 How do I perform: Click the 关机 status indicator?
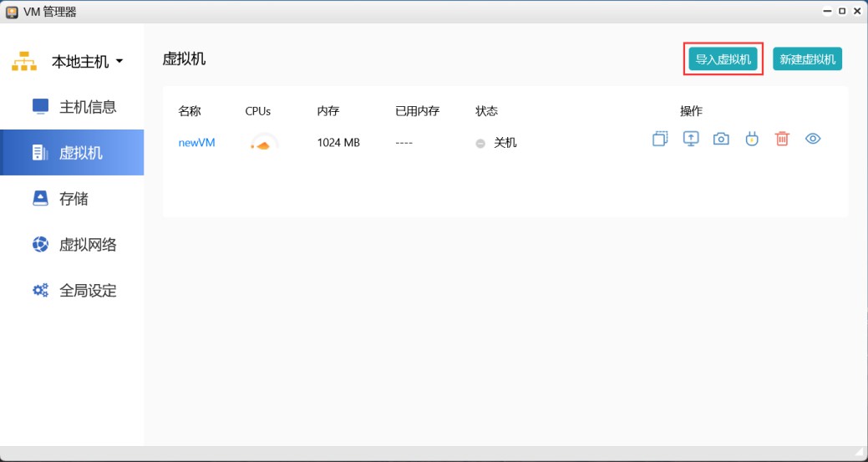tap(497, 143)
